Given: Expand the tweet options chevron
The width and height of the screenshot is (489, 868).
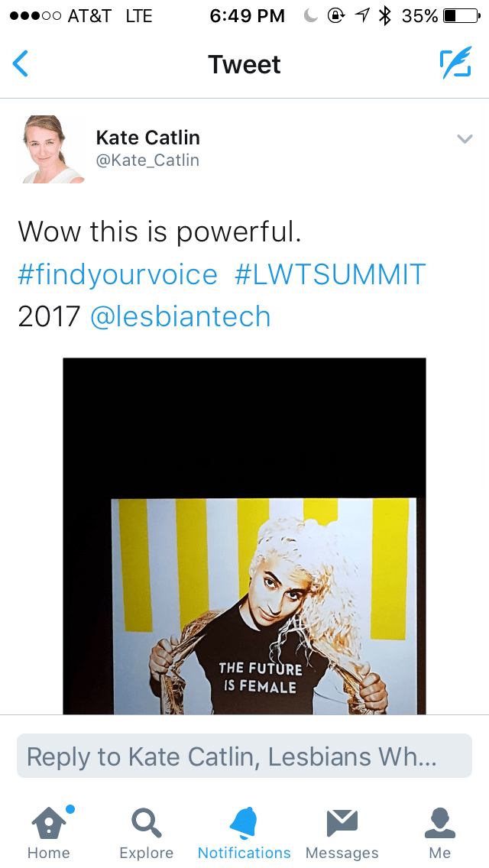Looking at the screenshot, I should click(465, 138).
